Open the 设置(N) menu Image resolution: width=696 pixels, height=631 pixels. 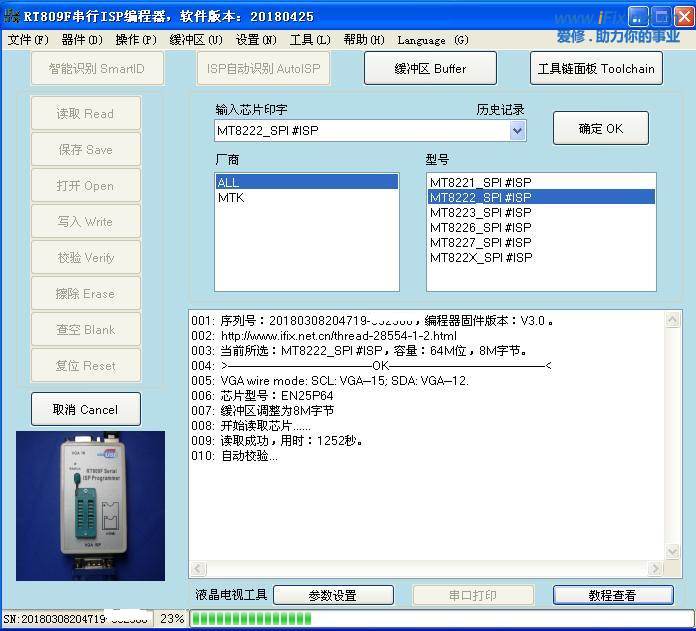point(256,40)
